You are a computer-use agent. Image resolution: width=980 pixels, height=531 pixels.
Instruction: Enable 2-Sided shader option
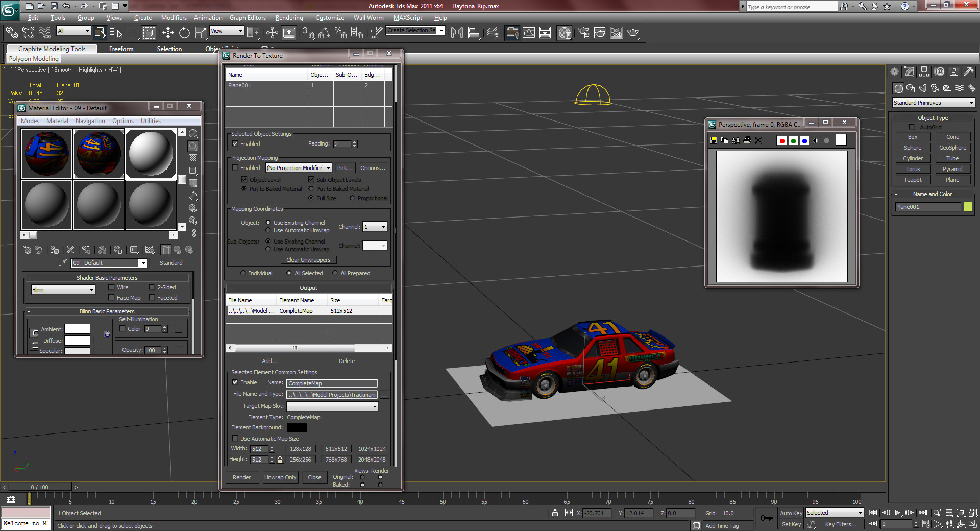tap(152, 287)
